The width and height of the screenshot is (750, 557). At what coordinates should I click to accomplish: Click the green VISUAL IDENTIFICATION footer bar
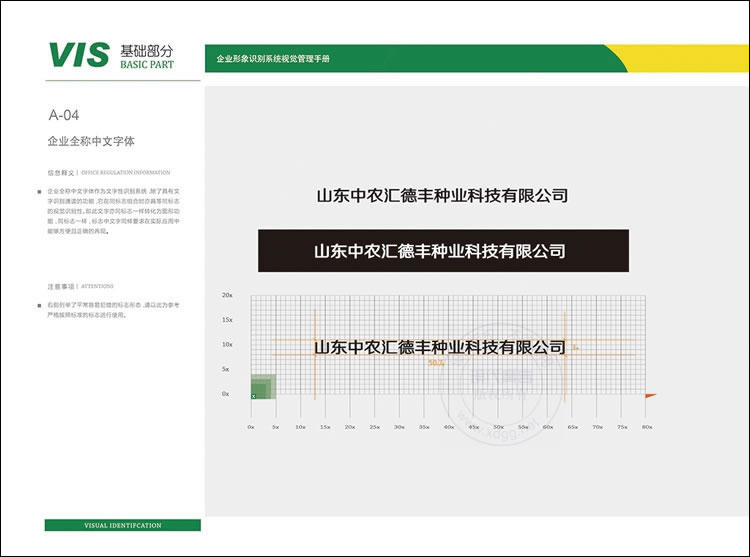[x=122, y=525]
